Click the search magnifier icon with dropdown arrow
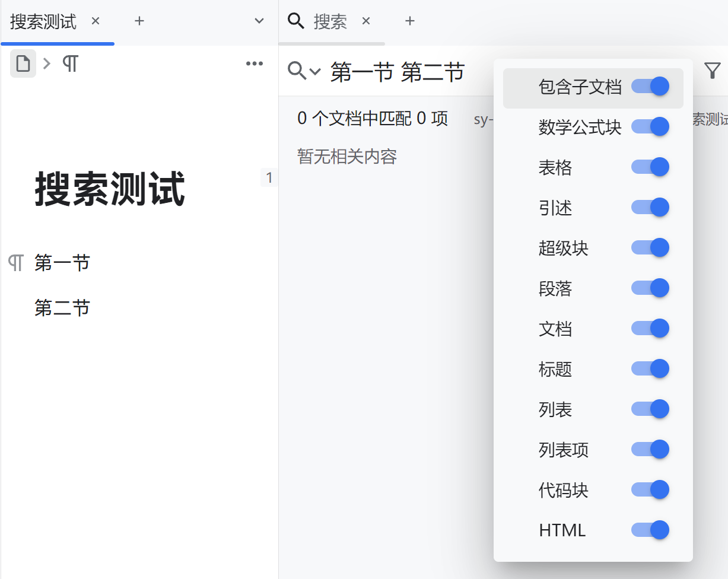The image size is (728, 579). (x=304, y=72)
